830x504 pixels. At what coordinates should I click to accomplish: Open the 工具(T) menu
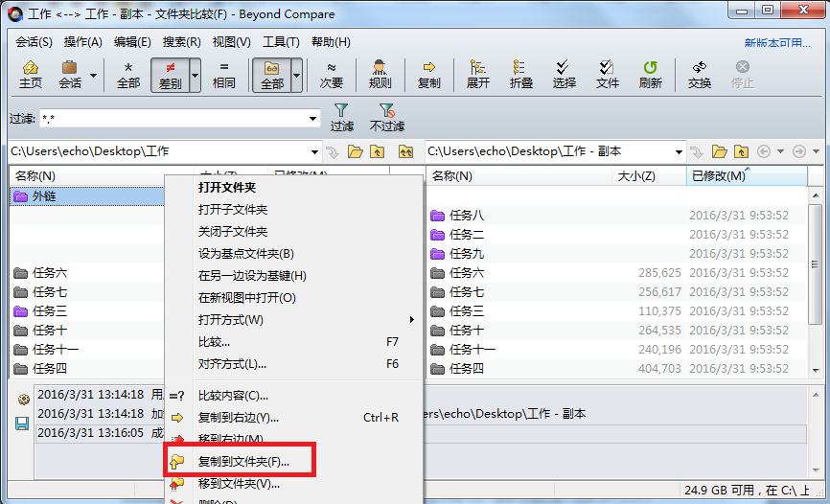[x=281, y=42]
